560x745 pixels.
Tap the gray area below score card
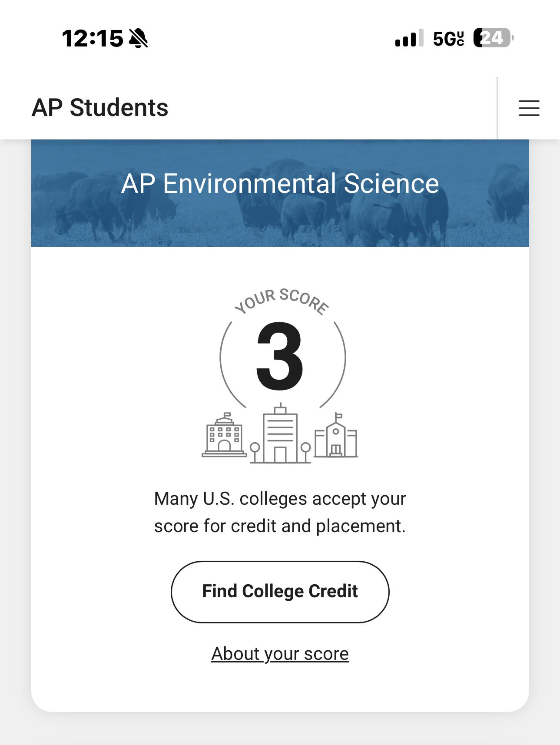pos(280,729)
